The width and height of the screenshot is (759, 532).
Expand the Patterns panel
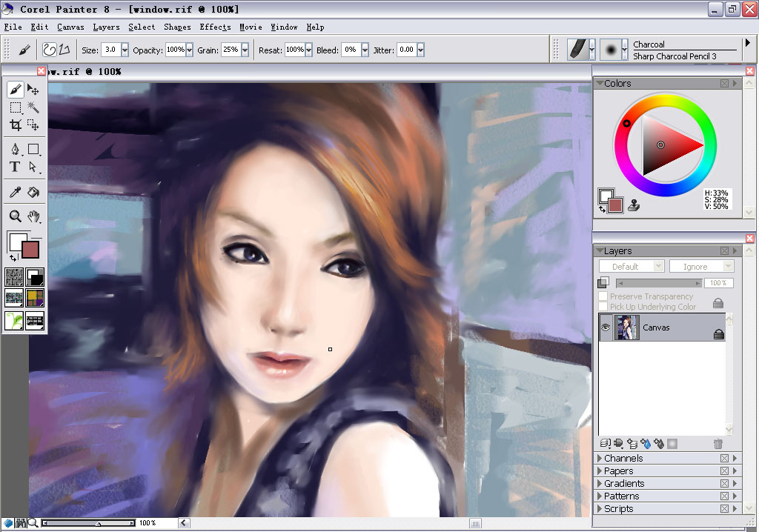(600, 496)
